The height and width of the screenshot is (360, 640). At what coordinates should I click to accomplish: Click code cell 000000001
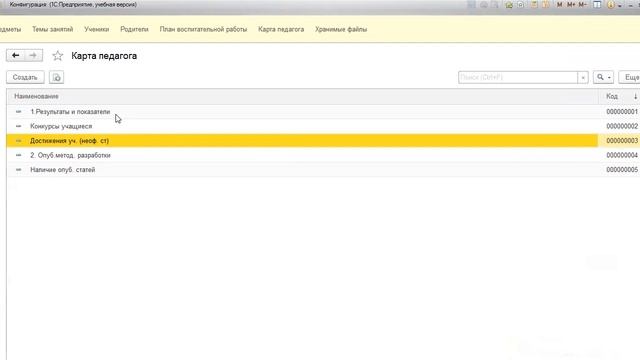coord(622,111)
